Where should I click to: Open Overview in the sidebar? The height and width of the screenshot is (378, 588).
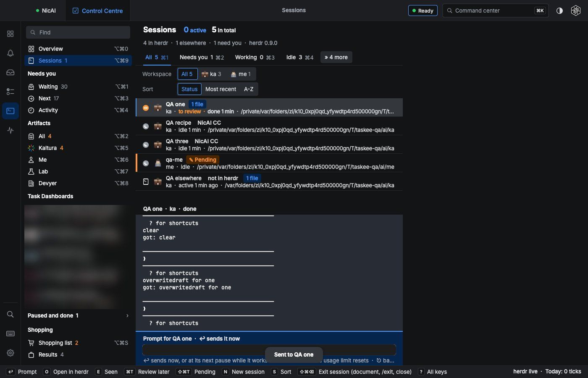pyautogui.click(x=78, y=49)
